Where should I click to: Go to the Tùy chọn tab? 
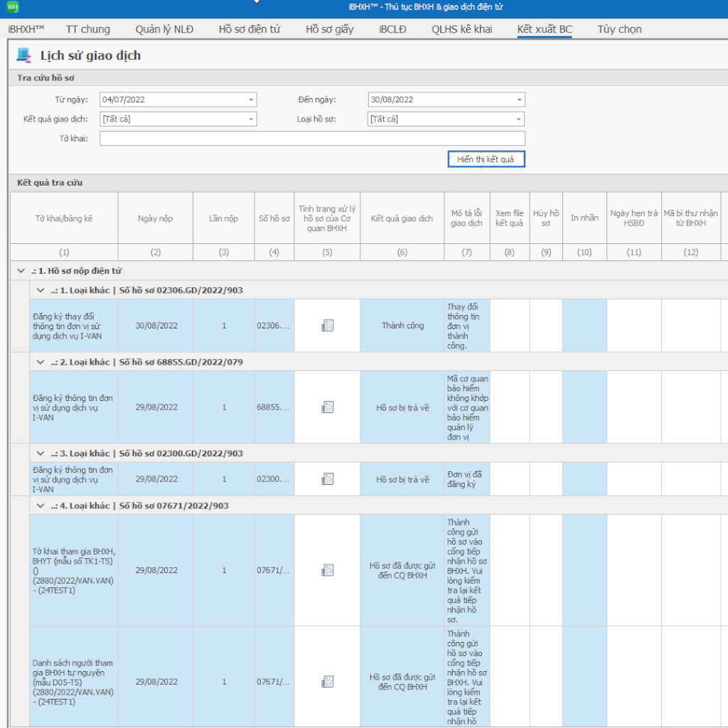[x=619, y=29]
